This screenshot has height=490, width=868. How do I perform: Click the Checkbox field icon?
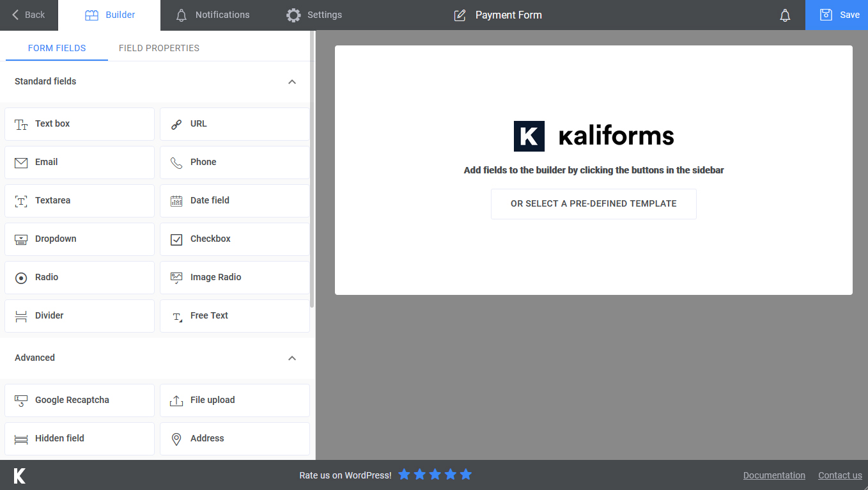click(176, 239)
